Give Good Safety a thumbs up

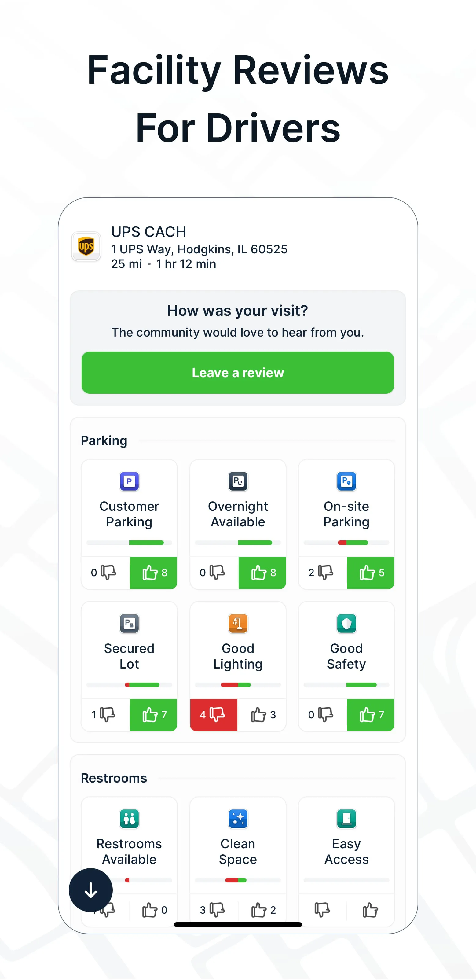[x=371, y=715]
